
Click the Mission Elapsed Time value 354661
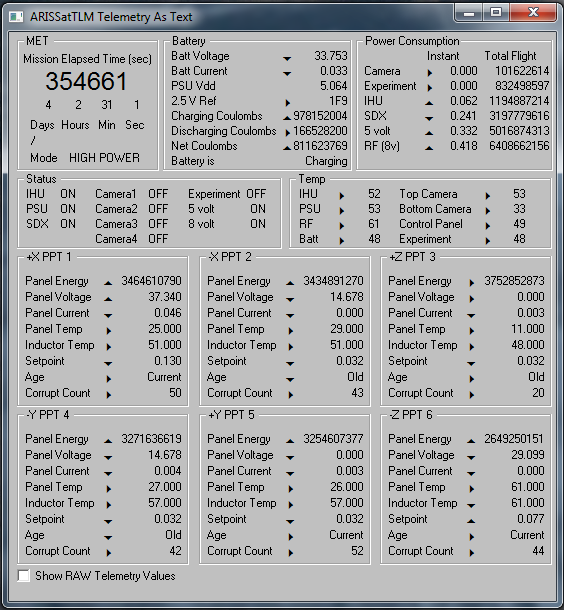(x=86, y=81)
